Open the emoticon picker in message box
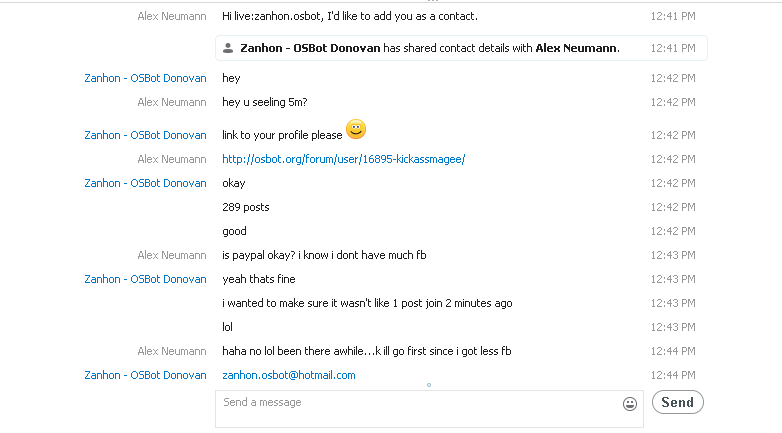Screen dimensions: 782x433 630,404
